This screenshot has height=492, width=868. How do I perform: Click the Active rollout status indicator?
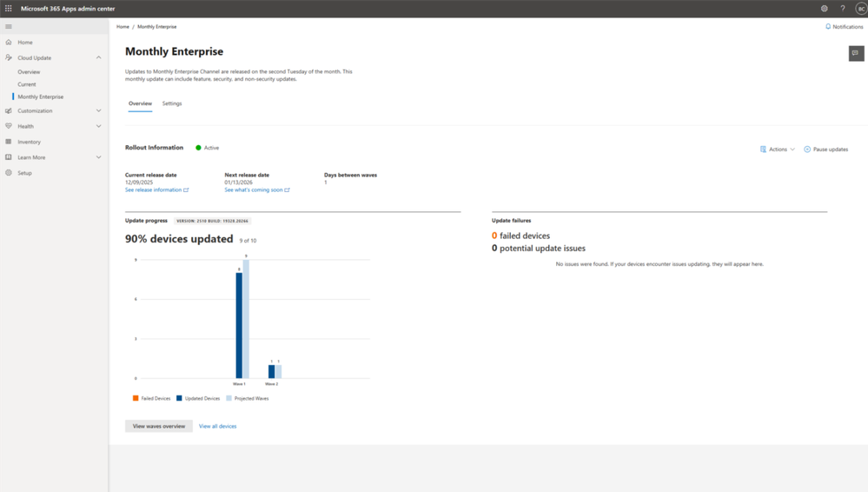(208, 148)
